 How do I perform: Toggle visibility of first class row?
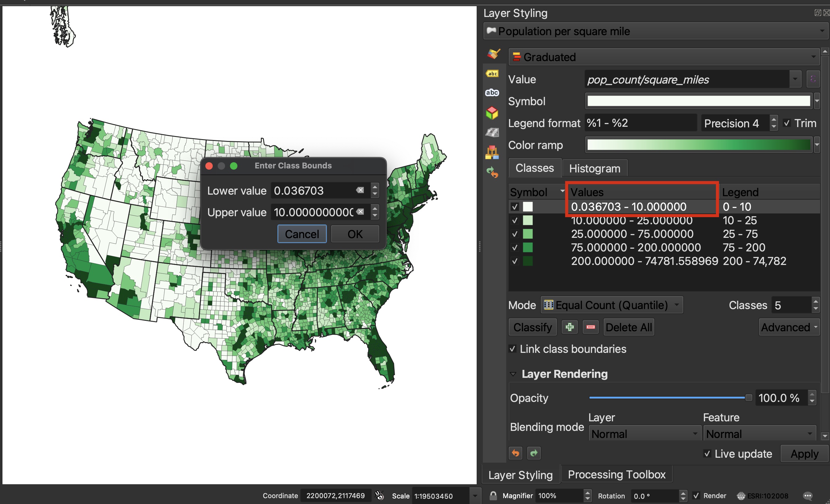point(513,206)
